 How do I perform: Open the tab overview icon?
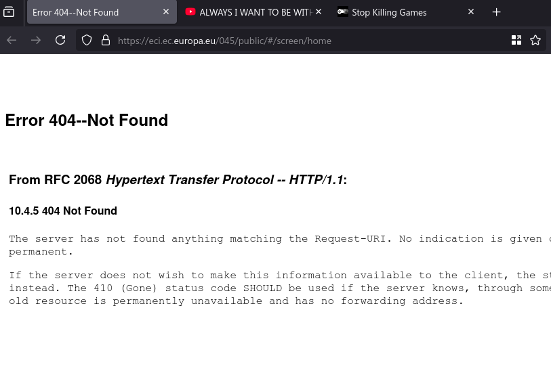coord(9,12)
